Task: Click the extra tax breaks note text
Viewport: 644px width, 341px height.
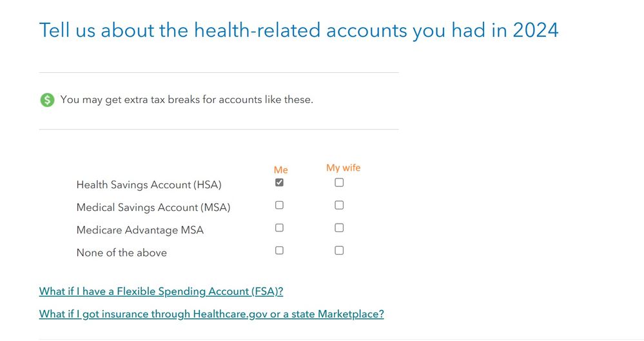Action: click(x=187, y=100)
